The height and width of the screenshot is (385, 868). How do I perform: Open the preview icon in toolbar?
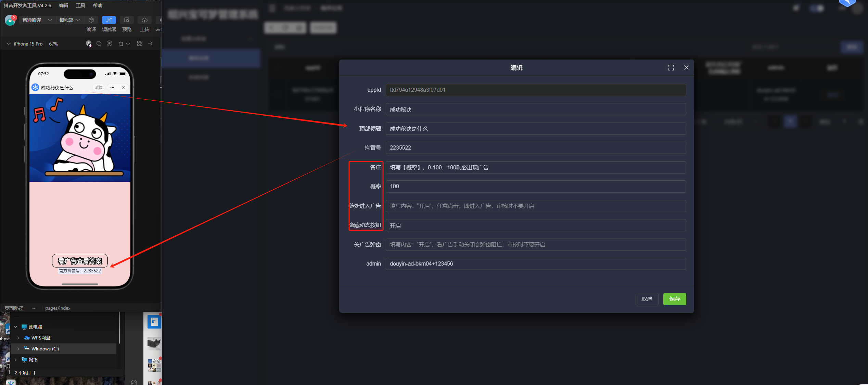point(127,20)
